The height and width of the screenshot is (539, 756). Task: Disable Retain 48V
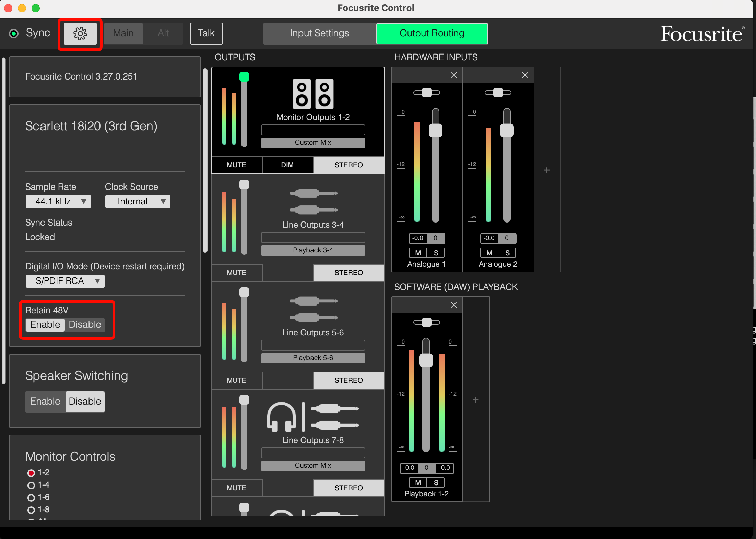click(x=85, y=324)
